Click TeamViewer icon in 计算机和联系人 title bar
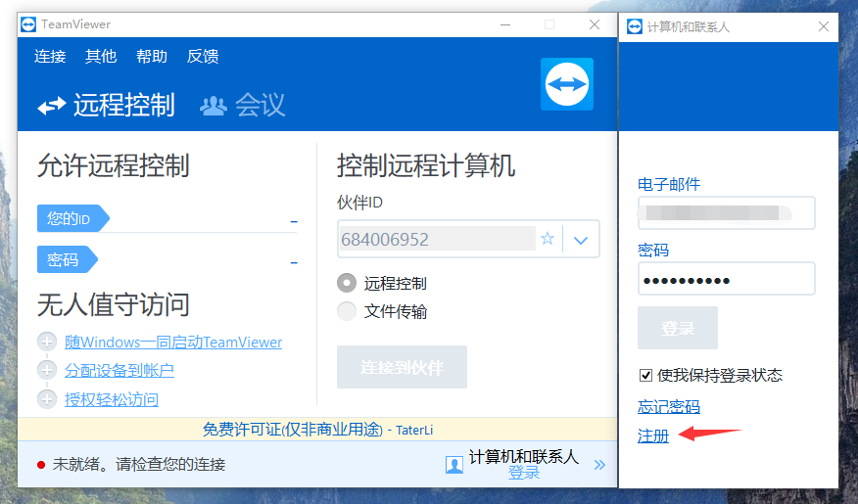 coord(635,26)
